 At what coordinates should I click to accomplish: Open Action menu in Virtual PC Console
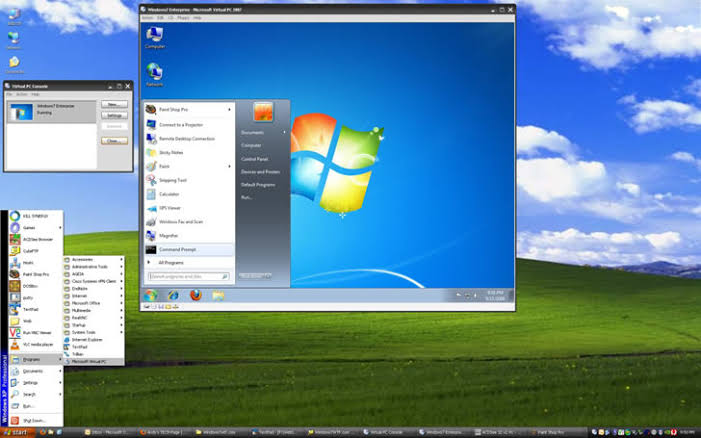(x=21, y=94)
